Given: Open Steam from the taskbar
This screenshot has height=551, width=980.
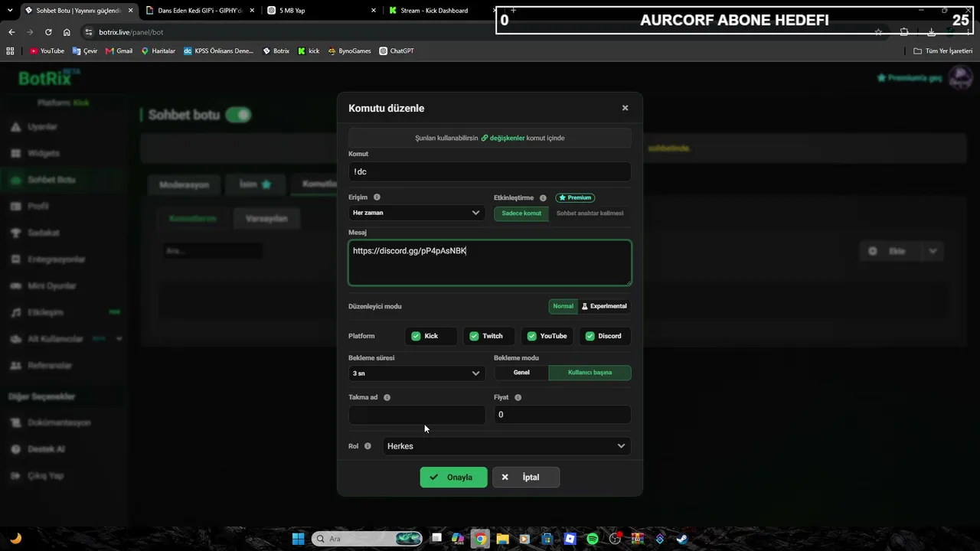Looking at the screenshot, I should (x=682, y=539).
